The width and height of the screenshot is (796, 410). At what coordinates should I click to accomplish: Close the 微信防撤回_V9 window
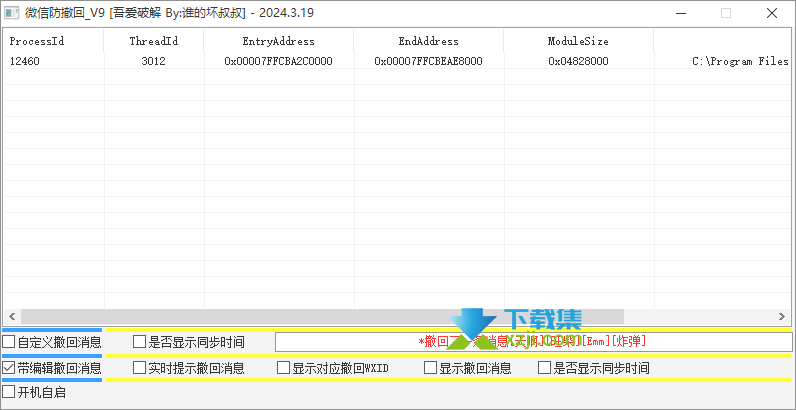click(x=772, y=13)
